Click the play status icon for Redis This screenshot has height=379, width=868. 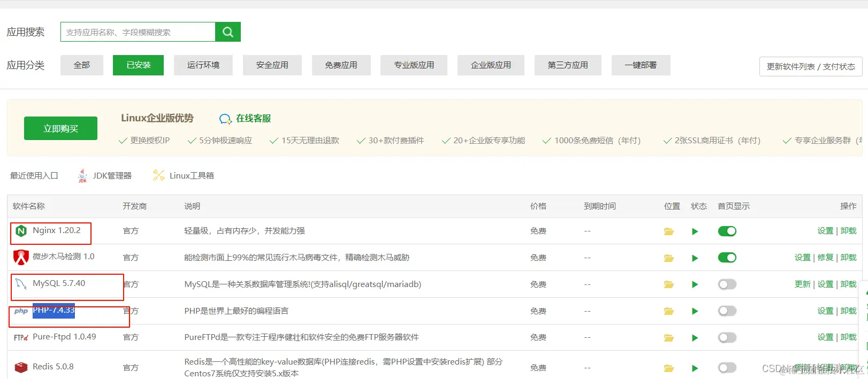click(x=695, y=368)
